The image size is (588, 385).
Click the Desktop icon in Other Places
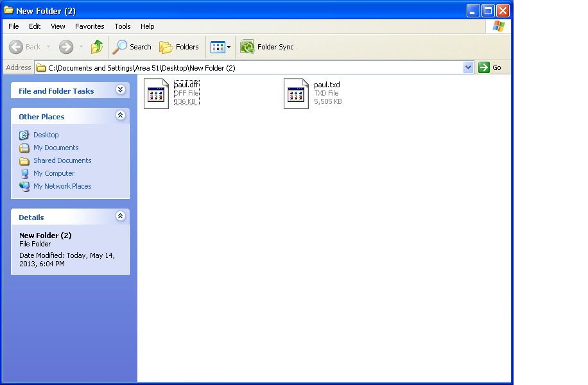pos(24,135)
